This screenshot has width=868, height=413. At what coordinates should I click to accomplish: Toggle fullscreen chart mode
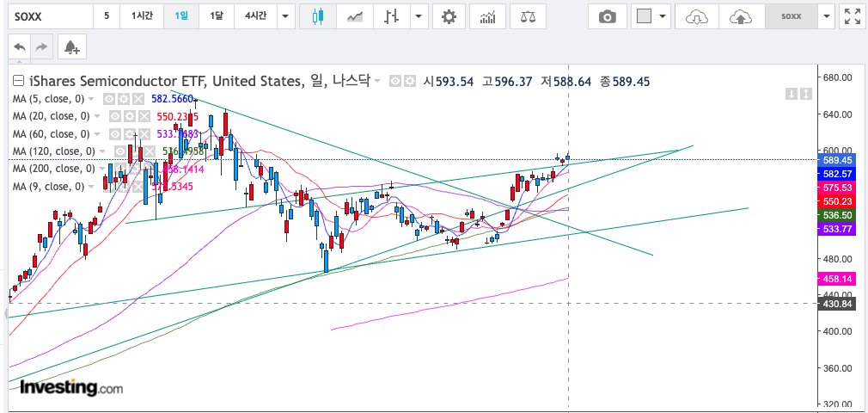pyautogui.click(x=852, y=16)
